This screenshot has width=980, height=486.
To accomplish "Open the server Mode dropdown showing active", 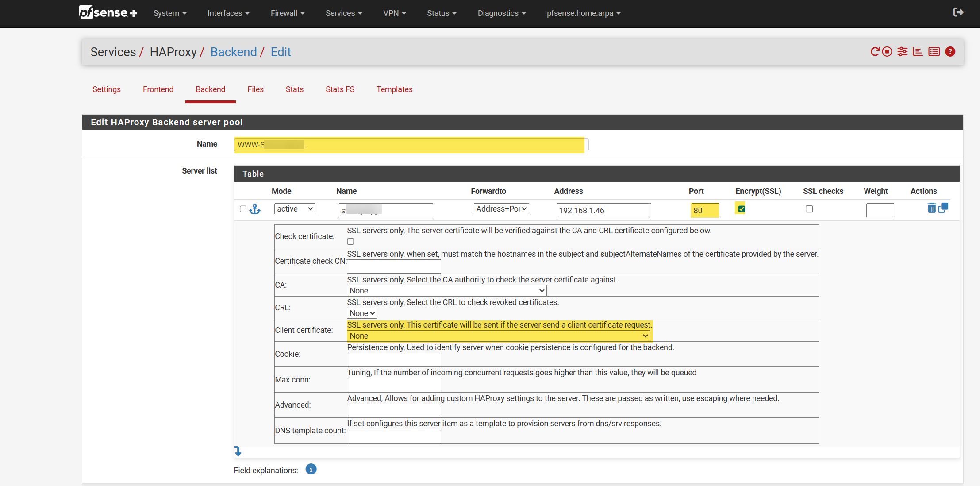I will click(295, 209).
